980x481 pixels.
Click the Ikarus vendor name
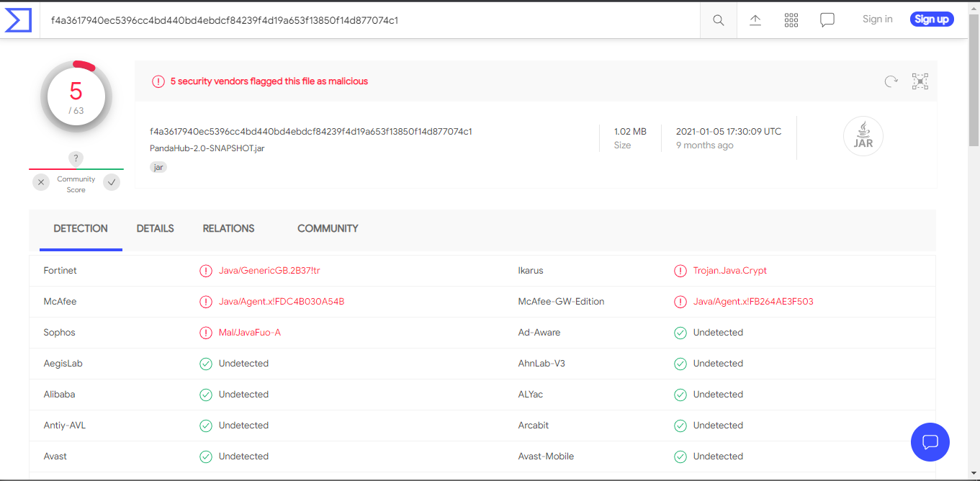[531, 271]
